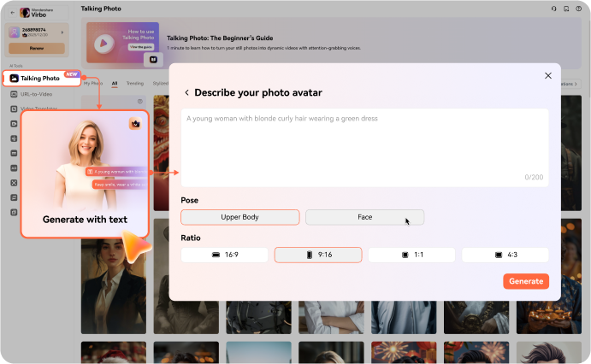Open the Talking Photo tool in sidebar
The height and width of the screenshot is (364, 591).
42,78
